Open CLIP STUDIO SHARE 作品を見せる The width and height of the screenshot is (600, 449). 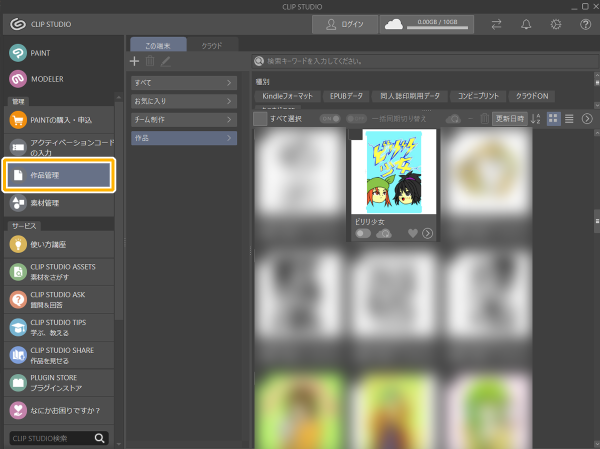pyautogui.click(x=59, y=355)
